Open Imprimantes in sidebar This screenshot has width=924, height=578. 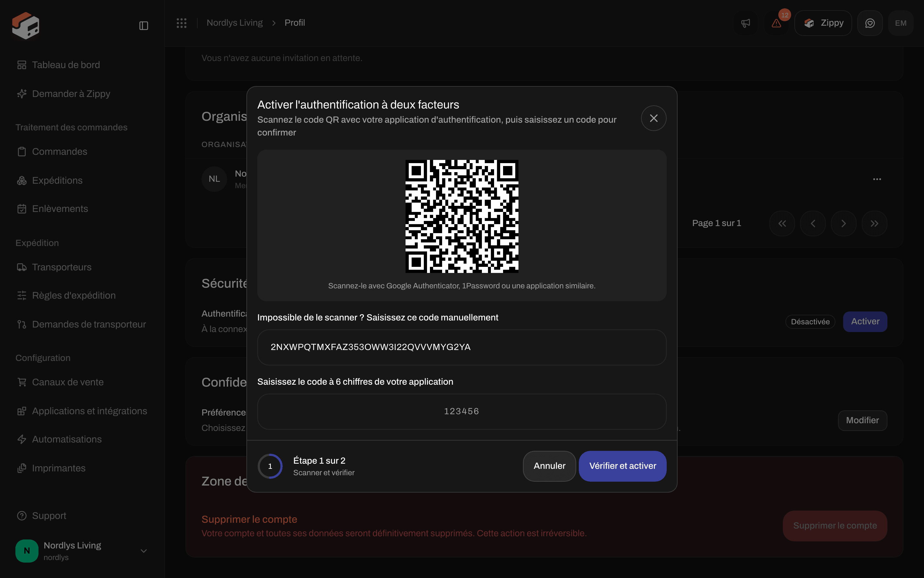pos(82,468)
